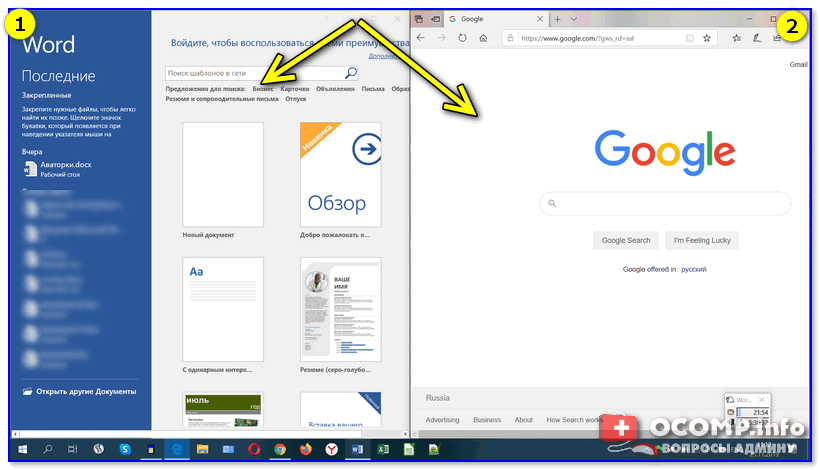This screenshot has width=820, height=470.
Task: Select Отпуск search suggestion in Word
Action: (x=295, y=99)
